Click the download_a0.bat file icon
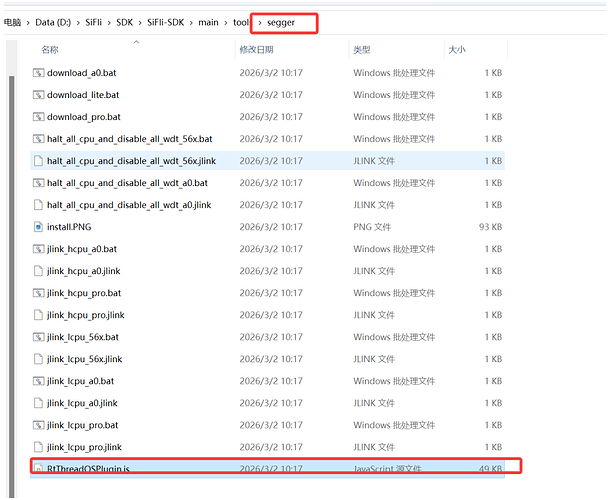The height and width of the screenshot is (500, 614). tap(38, 73)
